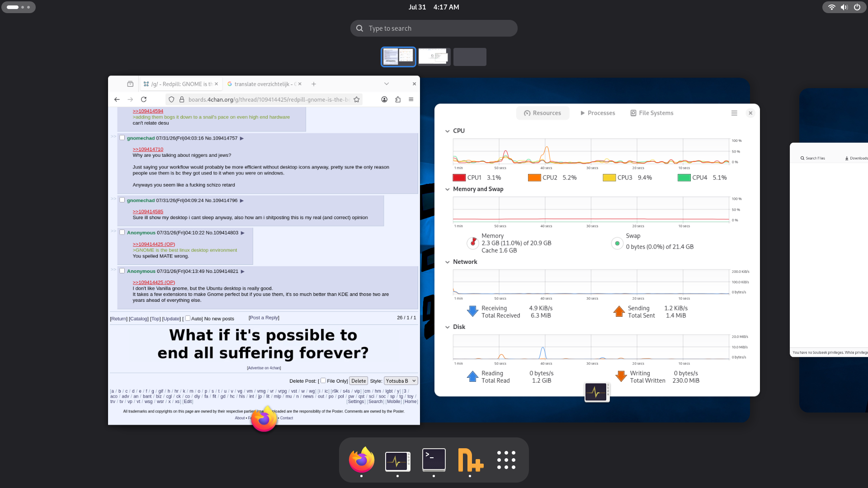The image size is (868, 488).
Task: Switch to the File Systems tab
Action: [x=652, y=113]
